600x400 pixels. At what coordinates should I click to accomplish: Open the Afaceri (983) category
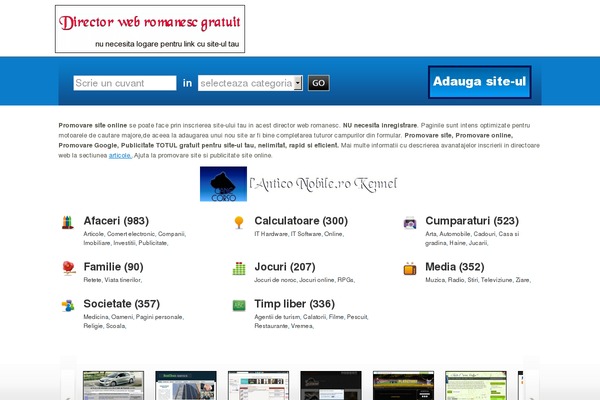pos(116,221)
